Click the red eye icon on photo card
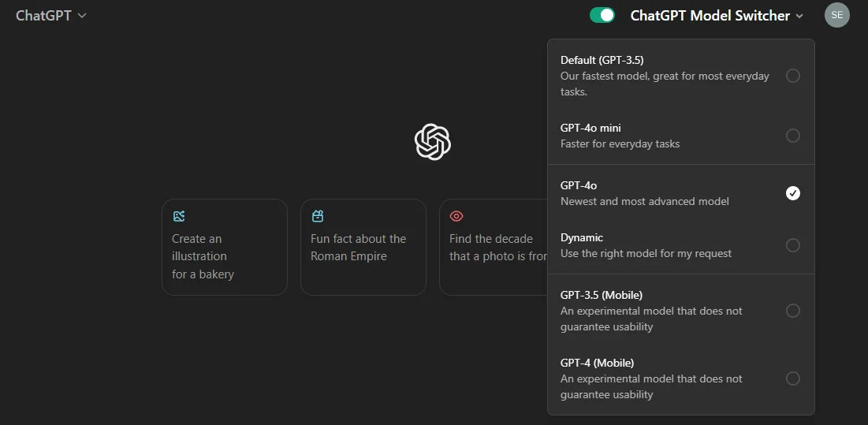 click(456, 216)
